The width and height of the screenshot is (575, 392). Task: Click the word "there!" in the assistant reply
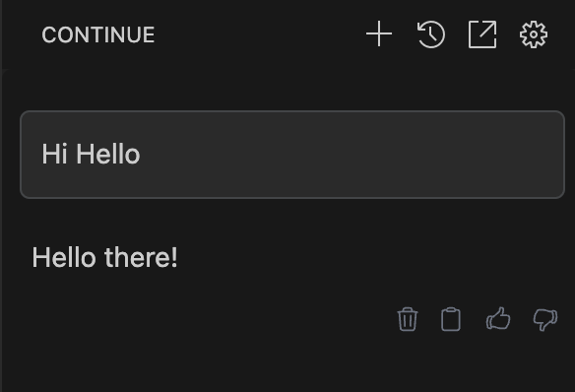(x=141, y=257)
